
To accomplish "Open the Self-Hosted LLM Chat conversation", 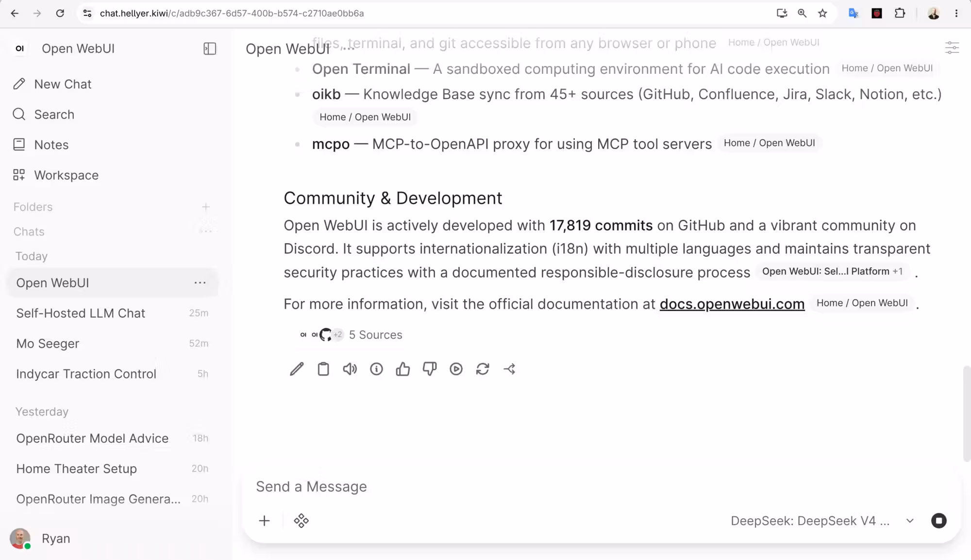I will pos(112,313).
